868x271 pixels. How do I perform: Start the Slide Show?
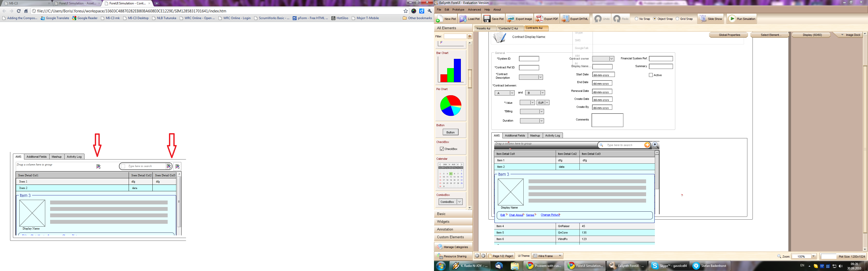tap(711, 19)
